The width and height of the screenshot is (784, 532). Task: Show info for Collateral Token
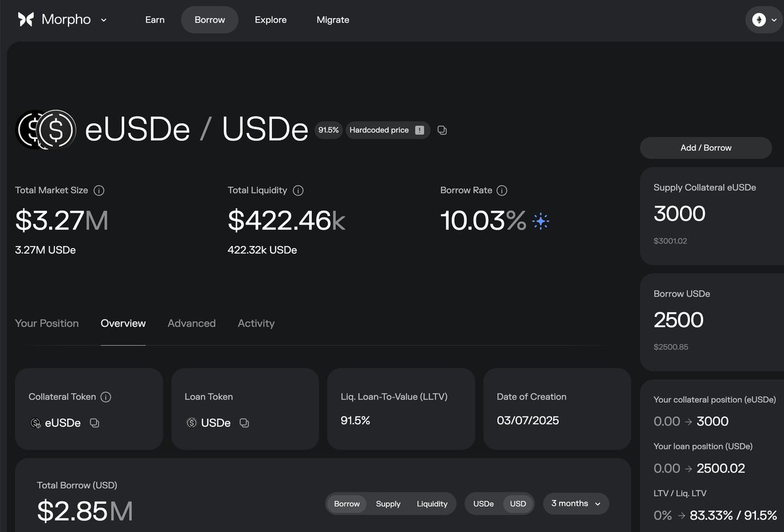[106, 397]
